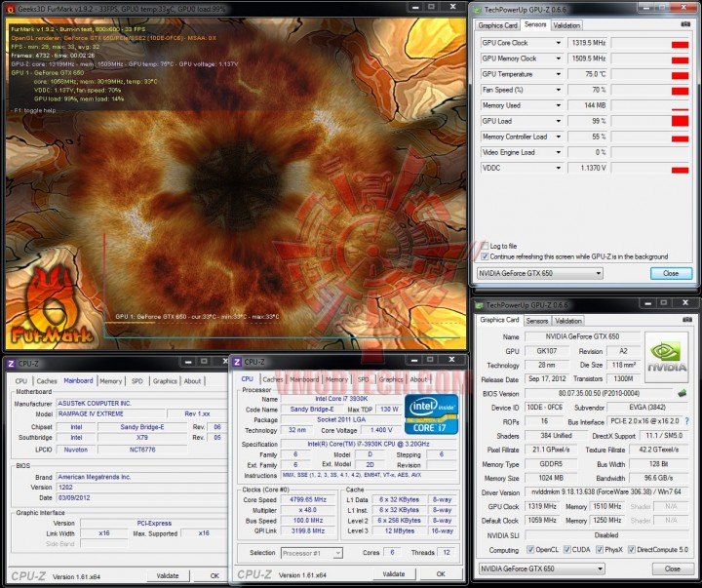Toggle the OpenCL checkbox
This screenshot has width=702, height=588.
point(530,550)
